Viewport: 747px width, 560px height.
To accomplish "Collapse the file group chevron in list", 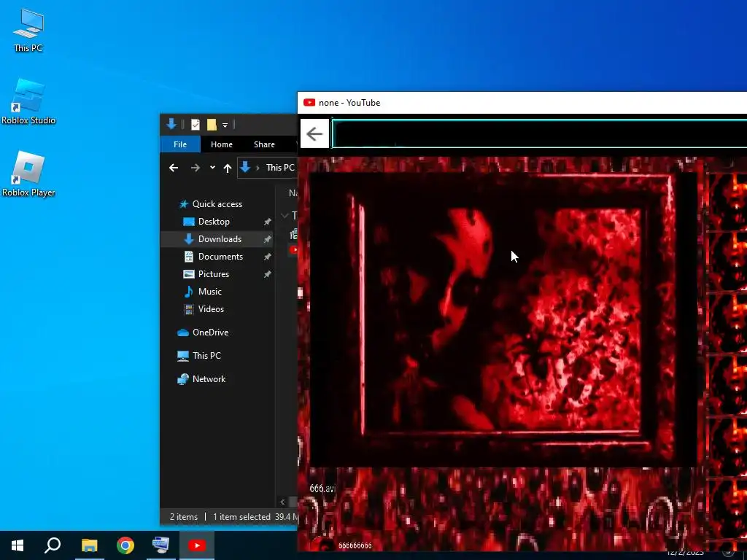I will click(285, 216).
